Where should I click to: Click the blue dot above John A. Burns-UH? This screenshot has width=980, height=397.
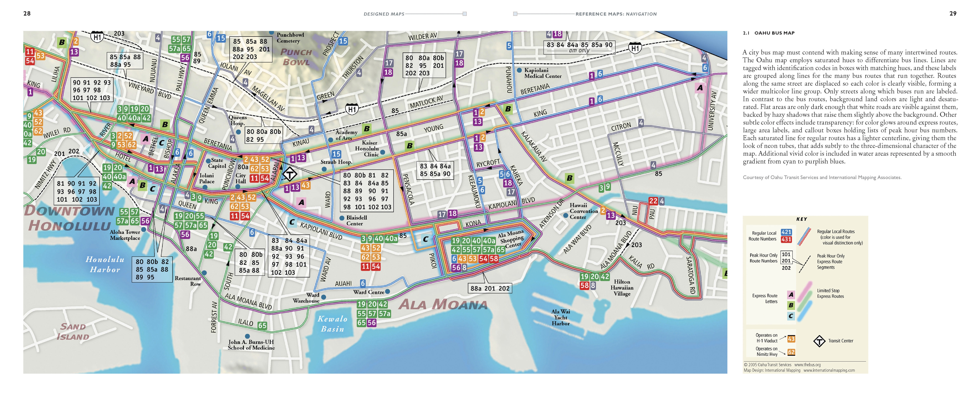[x=247, y=336]
